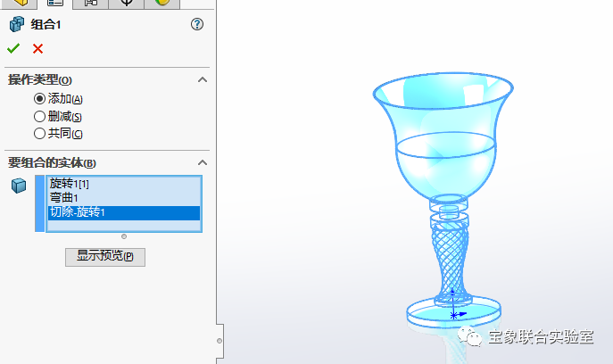Select the 共同(C) operation type
The image size is (613, 364).
(x=39, y=134)
